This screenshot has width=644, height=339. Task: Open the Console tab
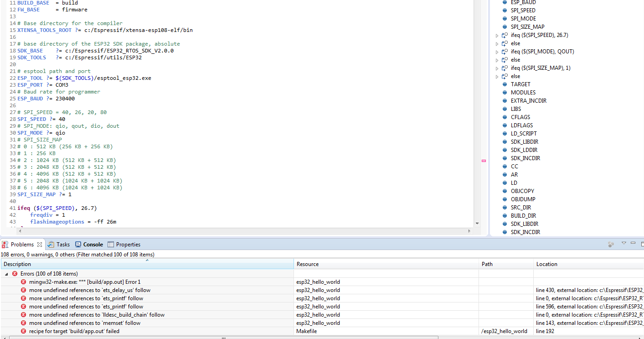click(x=89, y=245)
